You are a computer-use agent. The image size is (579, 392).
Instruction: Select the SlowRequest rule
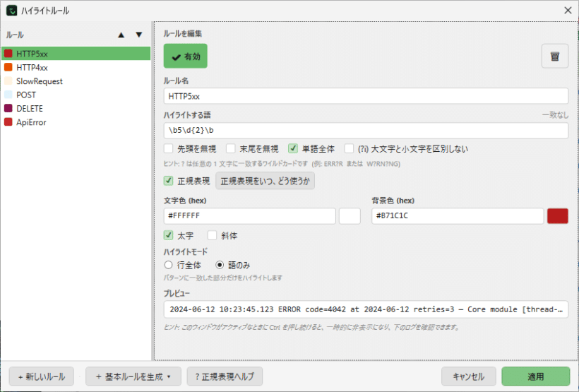(x=76, y=81)
